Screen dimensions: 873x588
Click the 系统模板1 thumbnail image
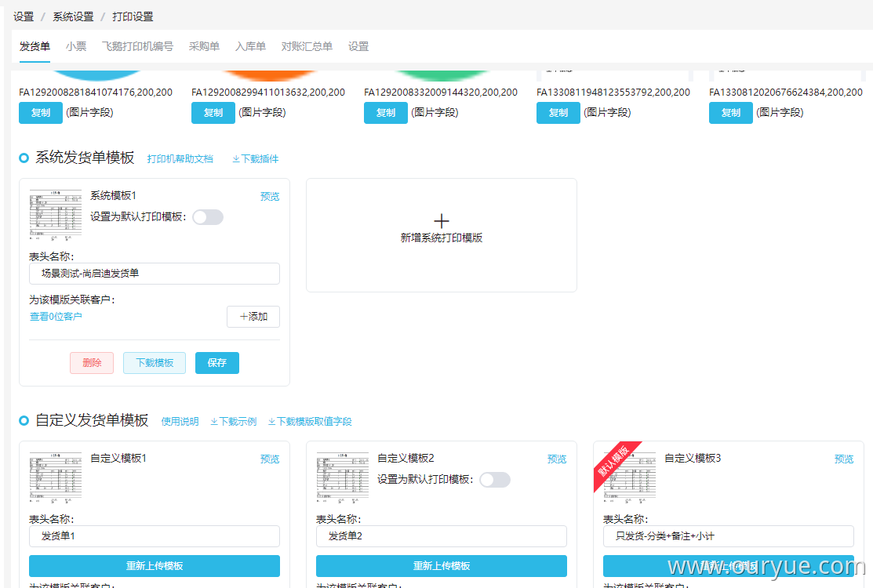55,216
